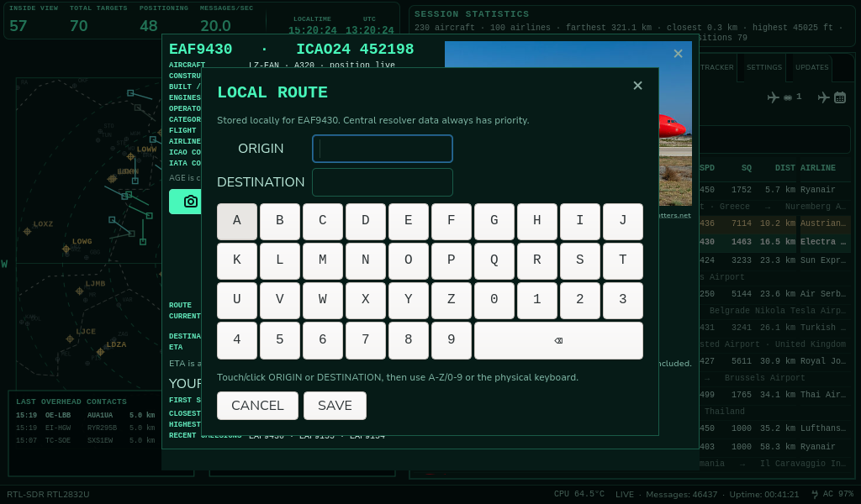Tap the N key
This screenshot has height=504, width=861.
tap(365, 261)
